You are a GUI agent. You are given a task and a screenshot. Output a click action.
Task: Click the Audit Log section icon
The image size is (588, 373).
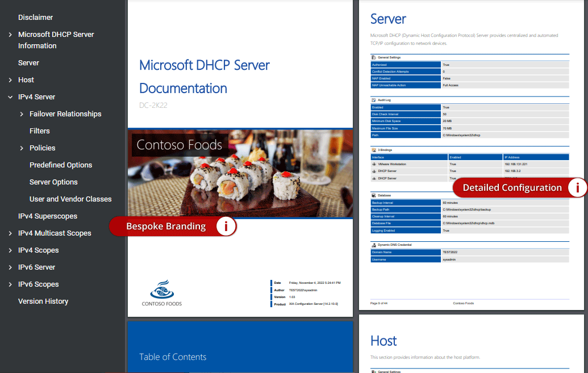373,100
